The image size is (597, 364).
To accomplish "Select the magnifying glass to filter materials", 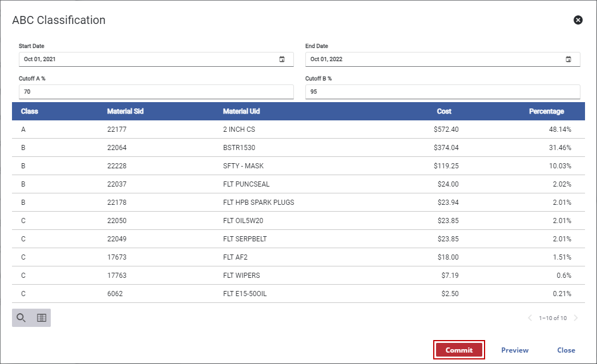I will click(x=21, y=318).
